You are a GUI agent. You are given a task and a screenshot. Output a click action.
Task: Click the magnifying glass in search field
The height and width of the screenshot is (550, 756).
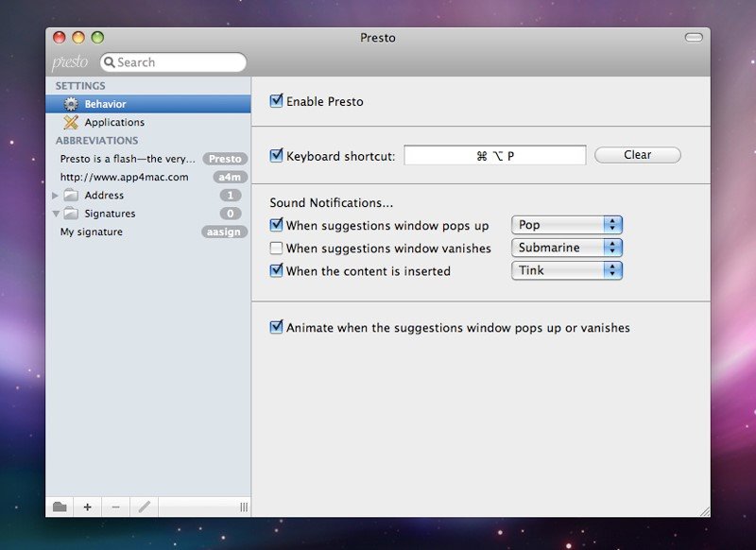(110, 62)
